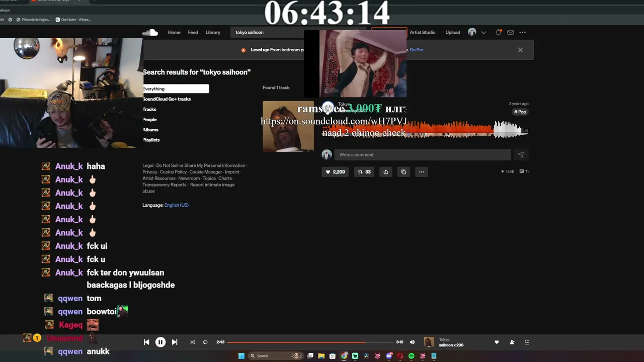This screenshot has width=644, height=362.
Task: Open "saihoon x 290" title in player bar
Action: pyautogui.click(x=451, y=345)
